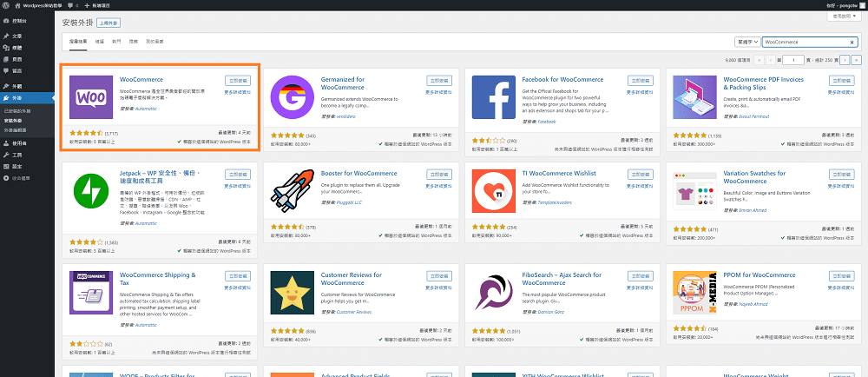Open Tools (工具) wrench icon in sidebar
Image resolution: width=868 pixels, height=377 pixels.
click(5, 155)
